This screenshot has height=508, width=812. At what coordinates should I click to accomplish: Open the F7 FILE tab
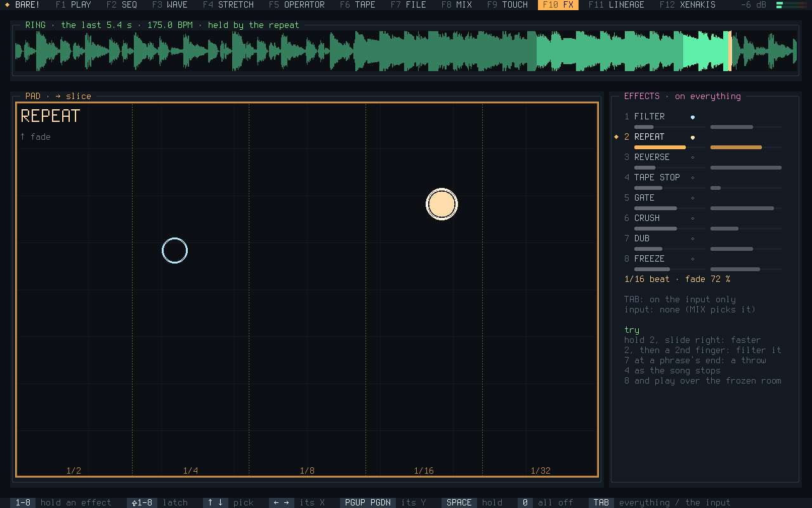point(409,4)
